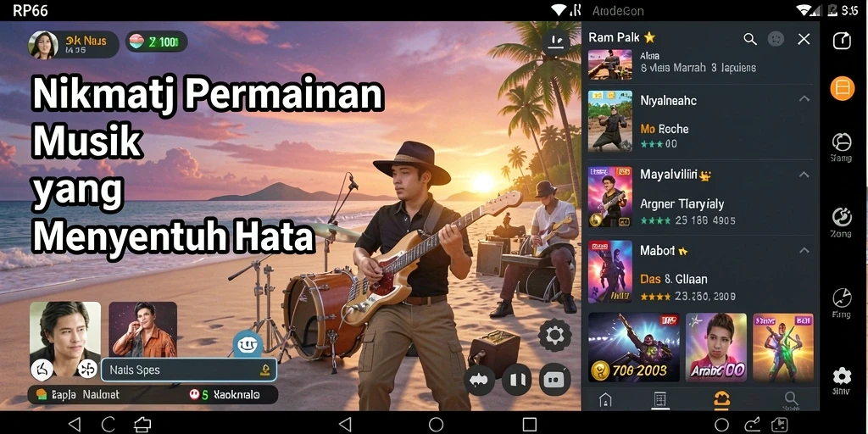
Task: Click the Natls Spes input field
Action: pos(189,370)
